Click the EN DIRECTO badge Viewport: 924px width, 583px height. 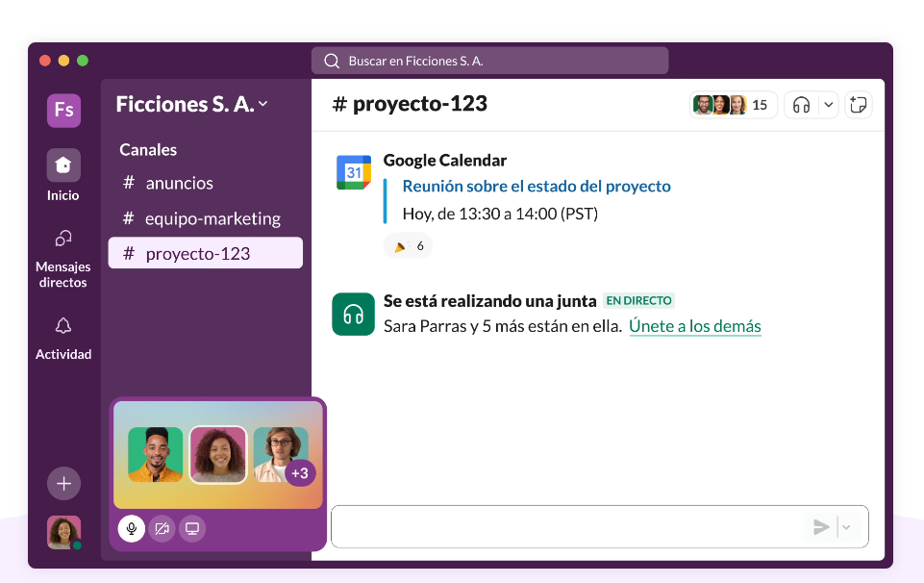(x=638, y=300)
